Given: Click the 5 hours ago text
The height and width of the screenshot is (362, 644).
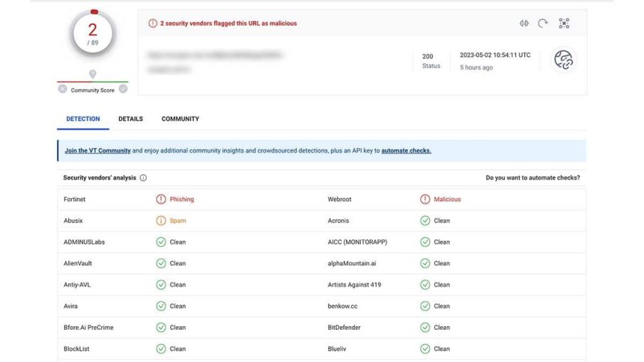Looking at the screenshot, I should [x=476, y=67].
